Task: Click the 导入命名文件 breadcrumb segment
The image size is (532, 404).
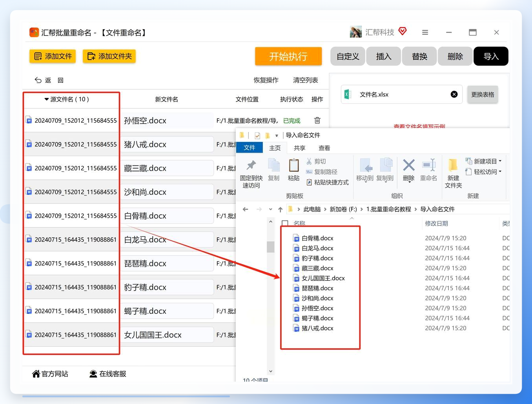Action: 437,209
